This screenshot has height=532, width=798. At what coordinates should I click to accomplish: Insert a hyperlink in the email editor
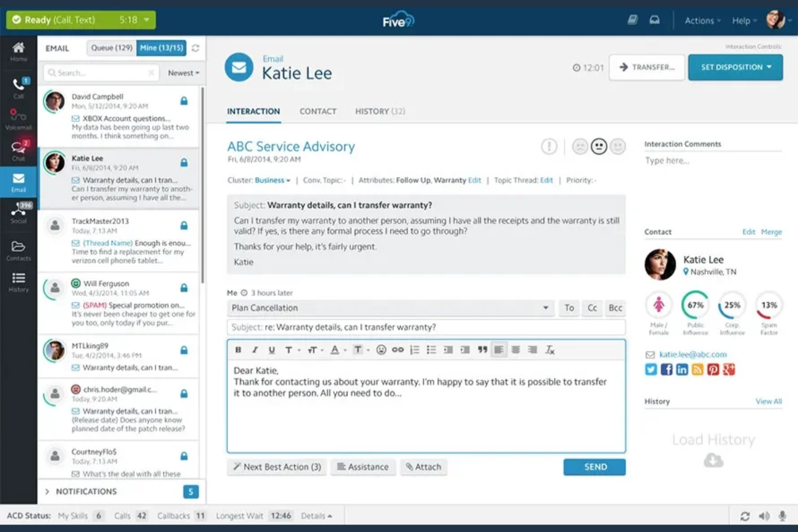click(x=398, y=350)
